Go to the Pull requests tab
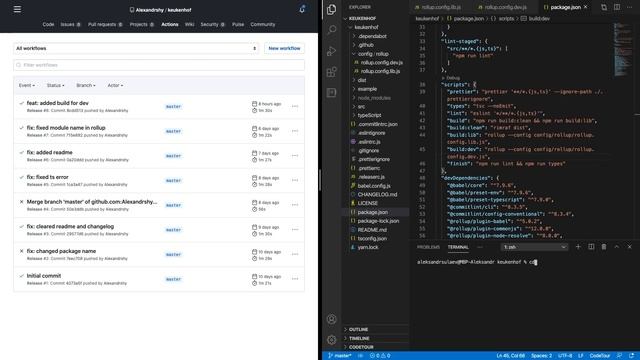Screen dimensions: 640x360 [x=105, y=24]
